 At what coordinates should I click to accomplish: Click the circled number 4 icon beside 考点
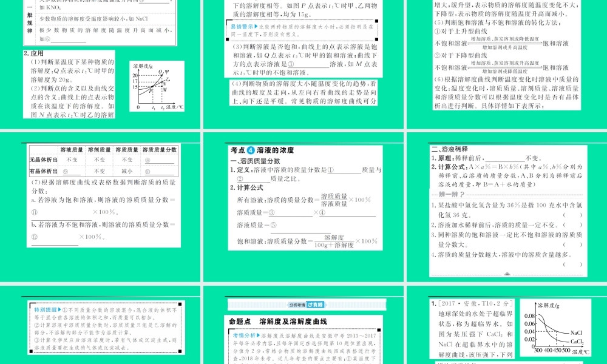point(251,150)
